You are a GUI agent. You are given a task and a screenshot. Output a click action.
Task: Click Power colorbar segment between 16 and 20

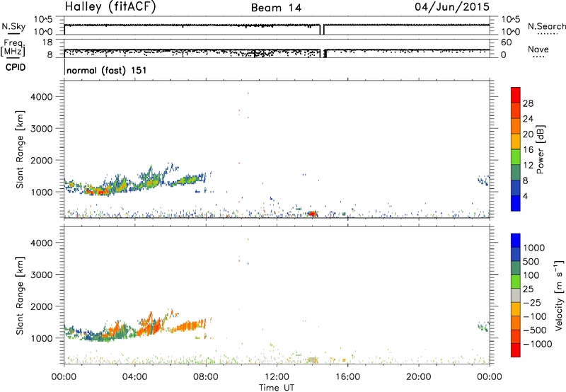[516, 142]
